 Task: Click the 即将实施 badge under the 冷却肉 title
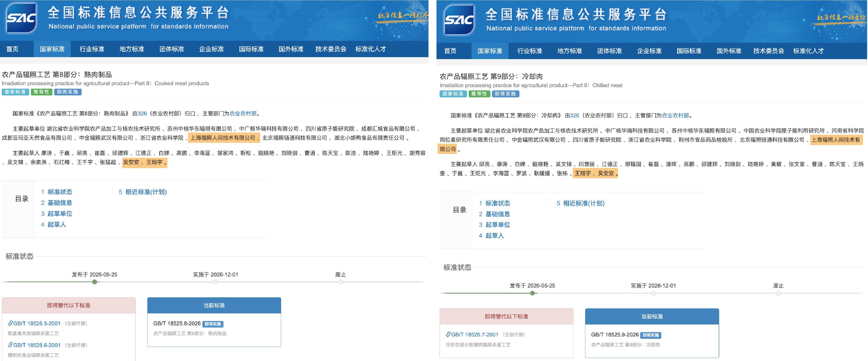pyautogui.click(x=505, y=94)
